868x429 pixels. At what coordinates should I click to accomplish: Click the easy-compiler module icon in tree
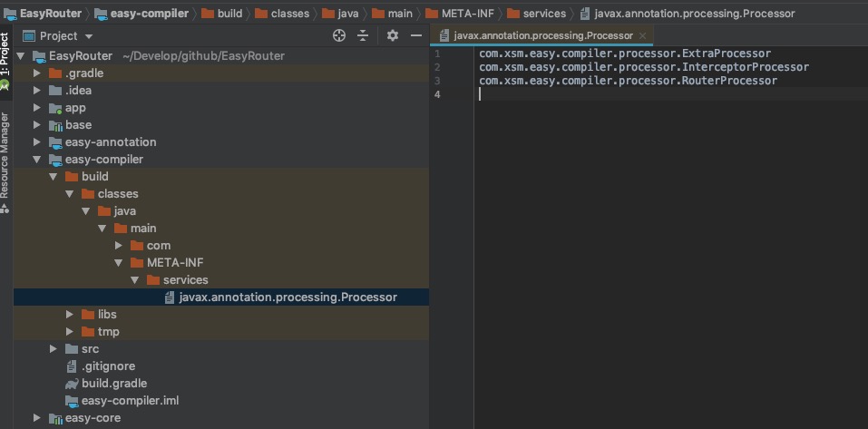[x=55, y=160]
